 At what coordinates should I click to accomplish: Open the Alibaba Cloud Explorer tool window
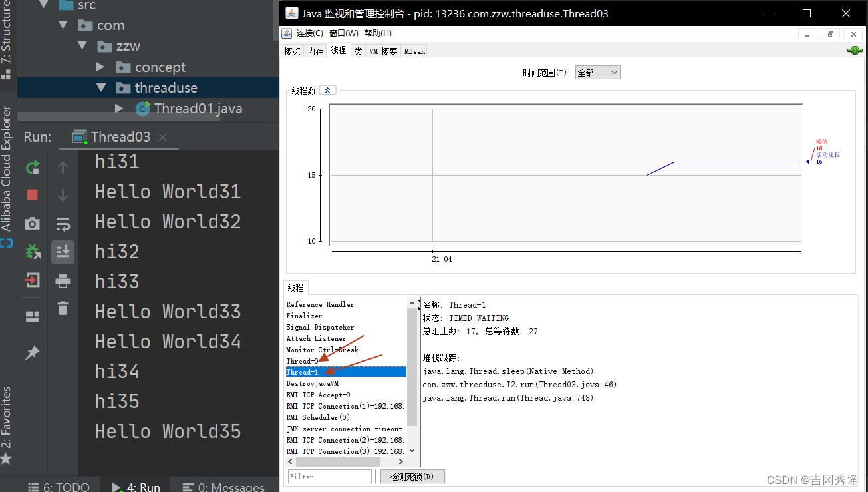click(x=7, y=176)
